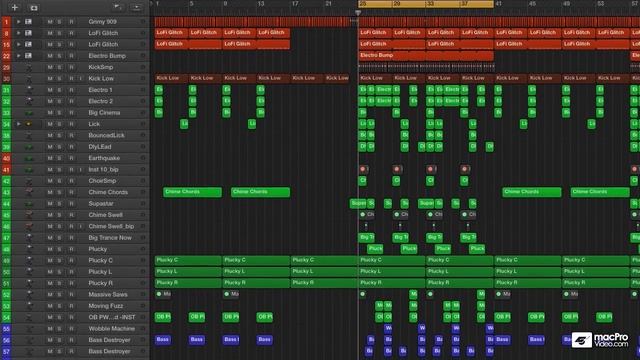This screenshot has width=640, height=360.
Task: Solo the Electro Bump track
Action: 60,56
